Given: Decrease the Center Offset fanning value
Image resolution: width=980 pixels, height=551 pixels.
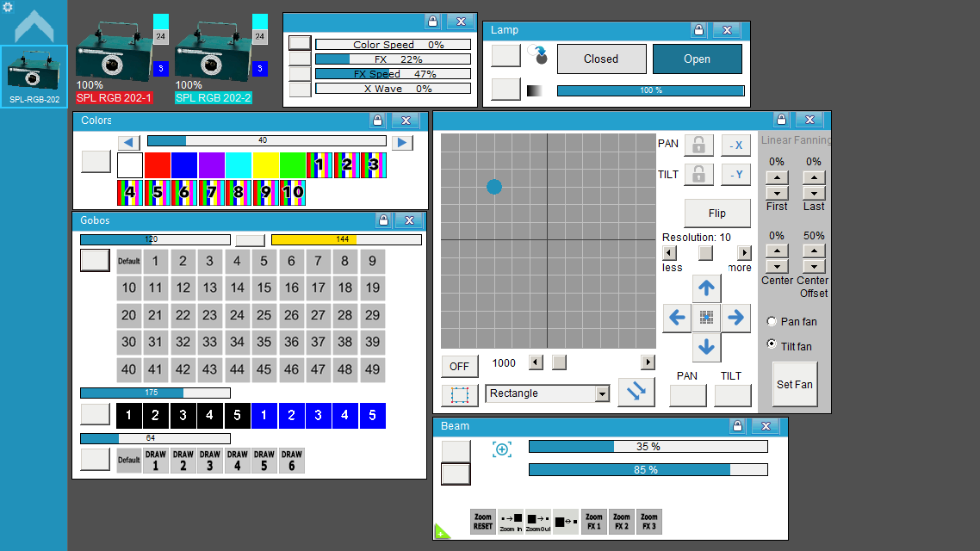Looking at the screenshot, I should click(x=814, y=267).
